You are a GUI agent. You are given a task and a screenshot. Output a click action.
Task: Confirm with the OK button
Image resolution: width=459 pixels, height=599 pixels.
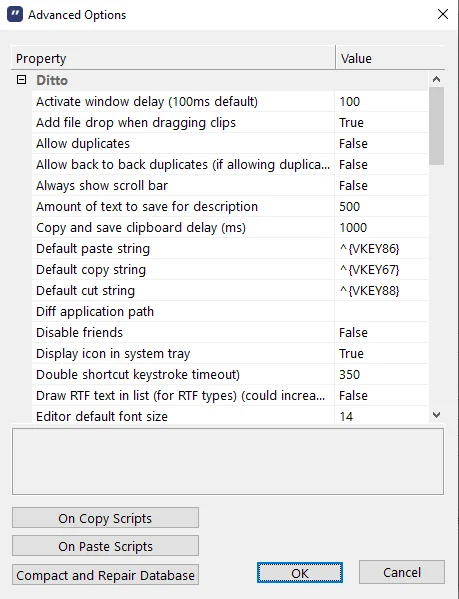pos(300,573)
